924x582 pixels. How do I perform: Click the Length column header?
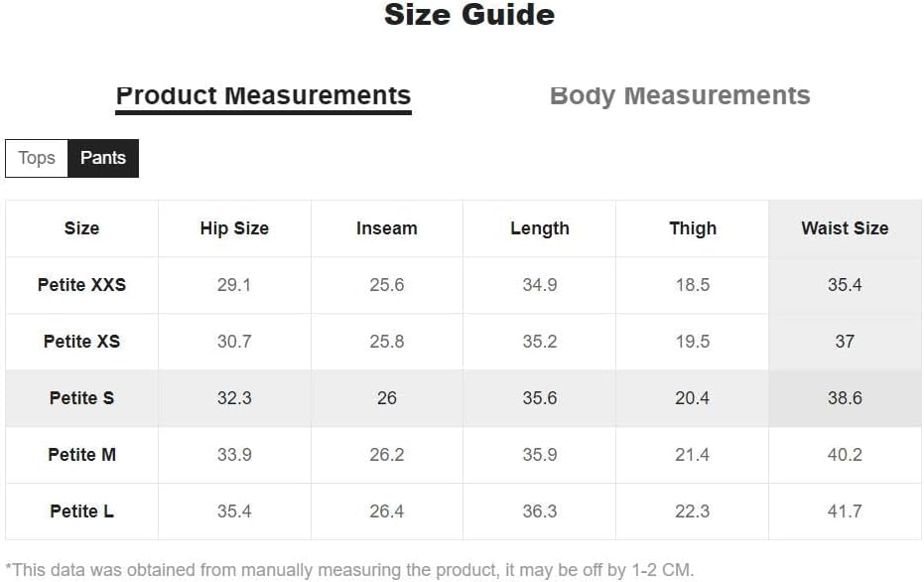pyautogui.click(x=540, y=228)
